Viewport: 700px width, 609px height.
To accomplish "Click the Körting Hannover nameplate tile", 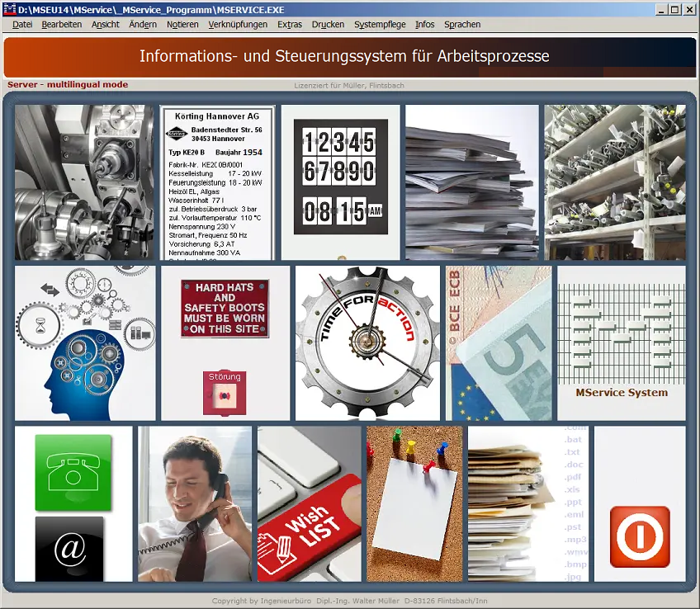I will point(218,182).
